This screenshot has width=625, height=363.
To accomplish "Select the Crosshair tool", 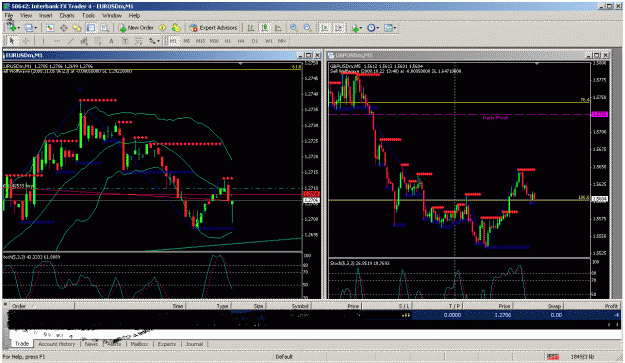I will (x=26, y=41).
